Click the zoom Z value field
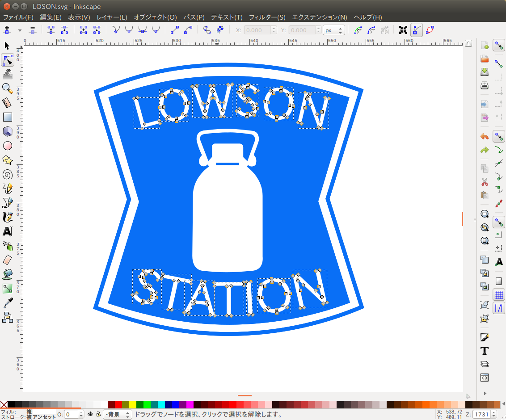The height and width of the screenshot is (420, 506). (481, 414)
